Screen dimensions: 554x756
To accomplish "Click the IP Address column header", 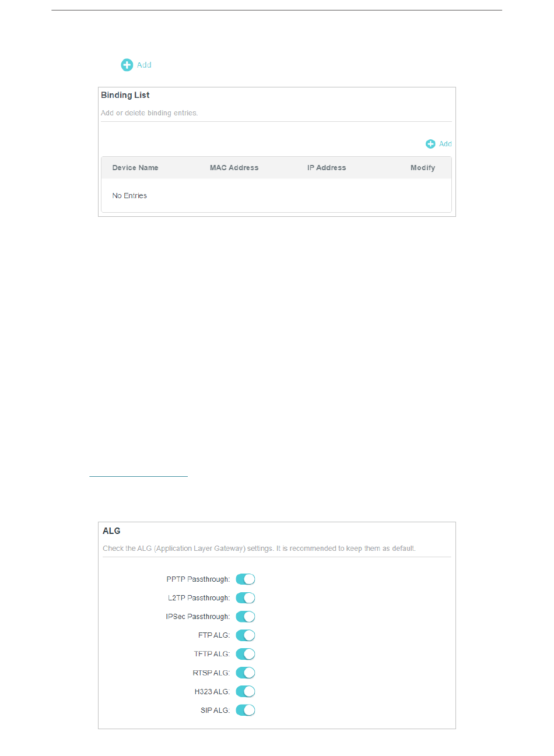I will (x=327, y=168).
